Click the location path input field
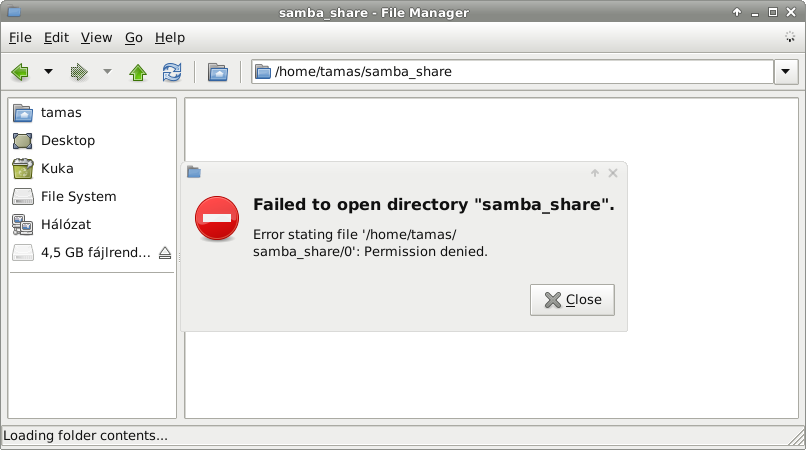Image resolution: width=806 pixels, height=450 pixels. click(x=520, y=72)
